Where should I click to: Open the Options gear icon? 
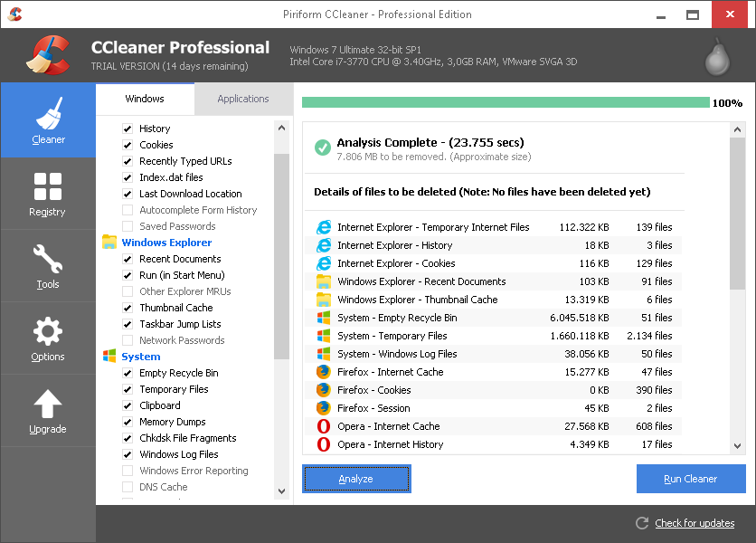(48, 331)
